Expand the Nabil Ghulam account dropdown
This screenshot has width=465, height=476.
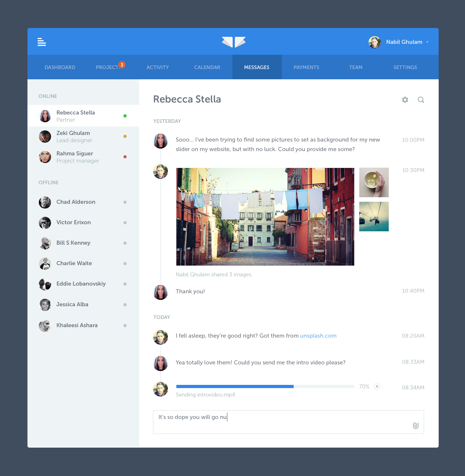(428, 42)
